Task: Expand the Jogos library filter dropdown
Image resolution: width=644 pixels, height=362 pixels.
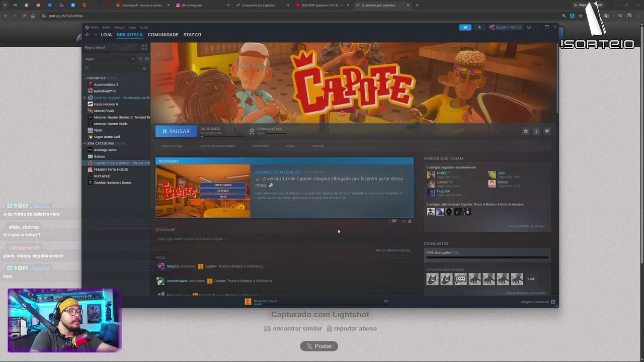Action: [x=110, y=59]
